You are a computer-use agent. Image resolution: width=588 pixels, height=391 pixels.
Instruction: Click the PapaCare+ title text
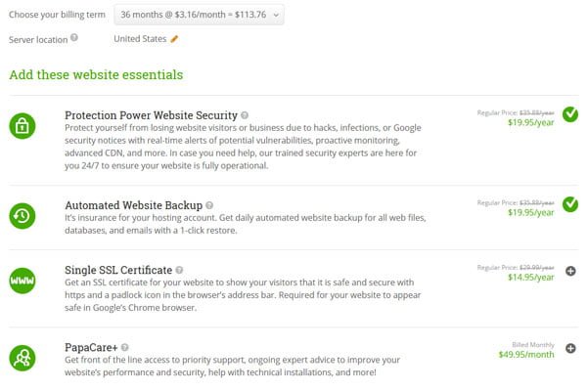[91, 347]
